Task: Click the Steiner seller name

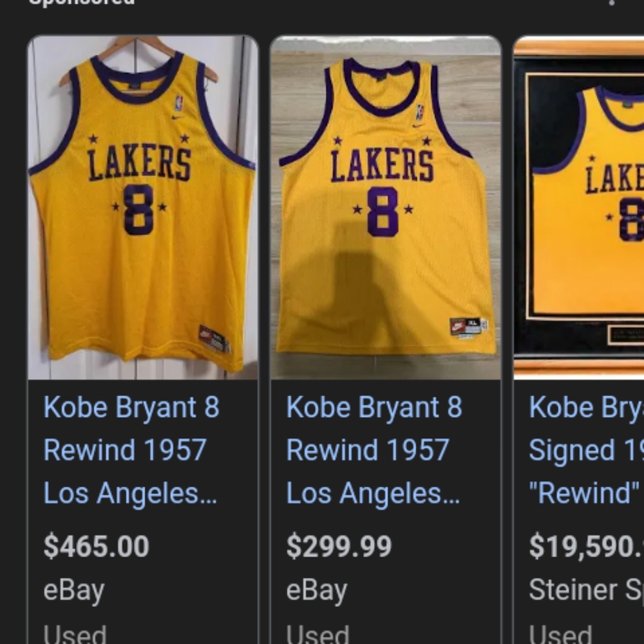Action: (x=587, y=590)
